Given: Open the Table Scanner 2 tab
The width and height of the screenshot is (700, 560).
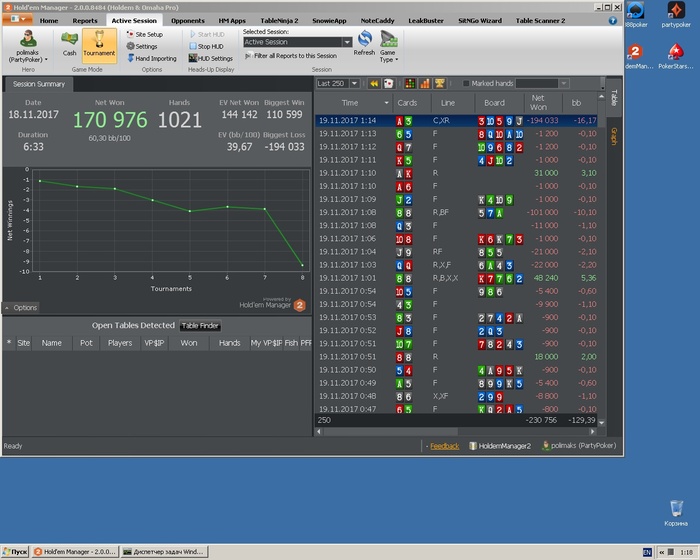Looking at the screenshot, I should pyautogui.click(x=540, y=21).
